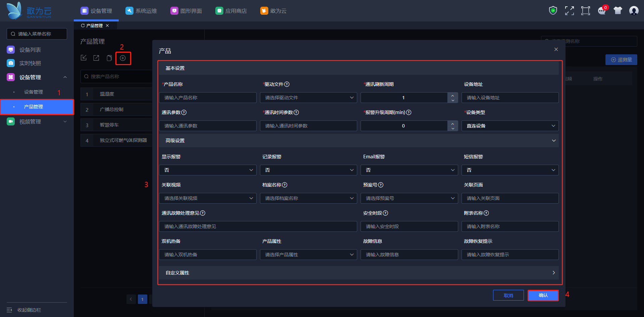Click the 确认 button
This screenshot has height=317, width=644.
coord(543,295)
